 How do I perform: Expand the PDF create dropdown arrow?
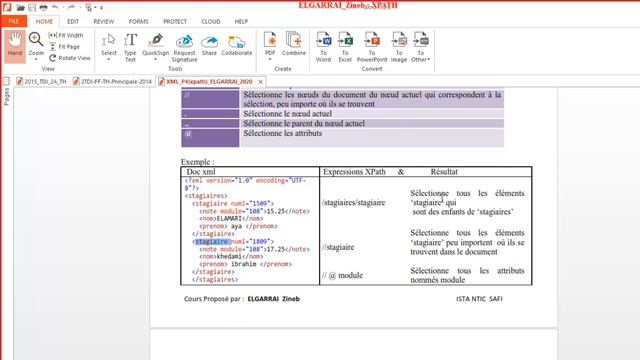[x=270, y=60]
